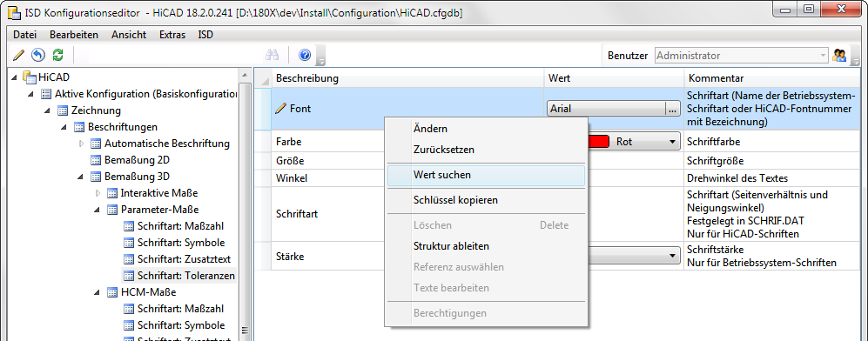868x341 pixels.
Task: Open help with the blue question icon
Action: coord(305,56)
